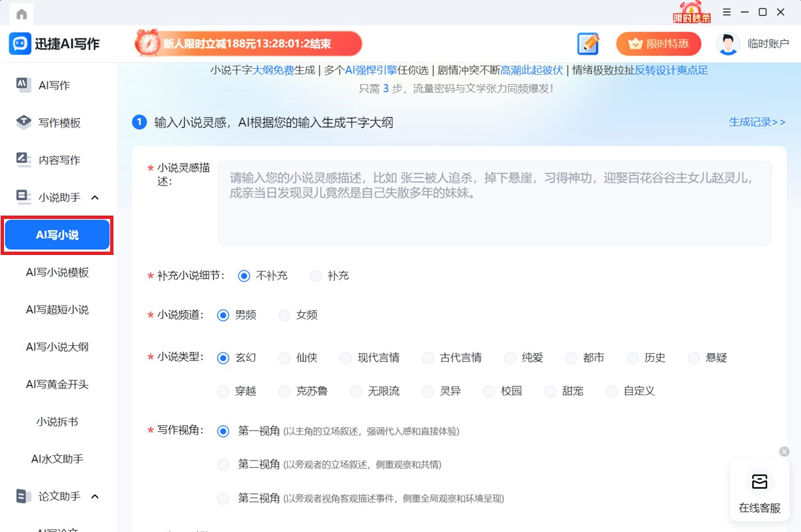
Task: Go to AI写小说大纲 sidebar item
Action: [x=57, y=347]
